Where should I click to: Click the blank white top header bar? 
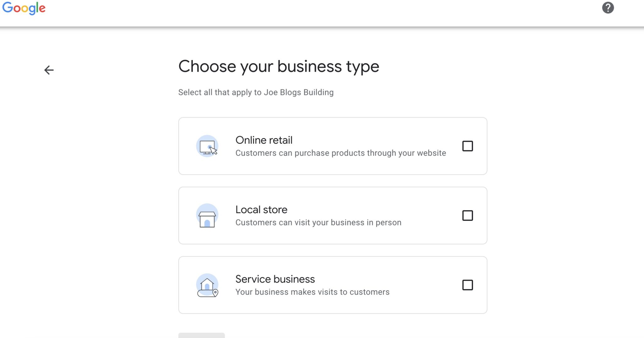click(314, 13)
